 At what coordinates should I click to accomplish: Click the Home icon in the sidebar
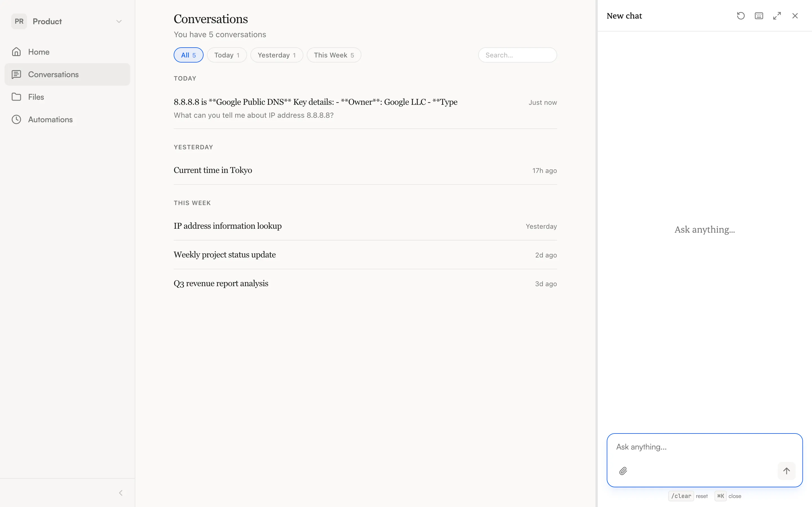pos(16,52)
